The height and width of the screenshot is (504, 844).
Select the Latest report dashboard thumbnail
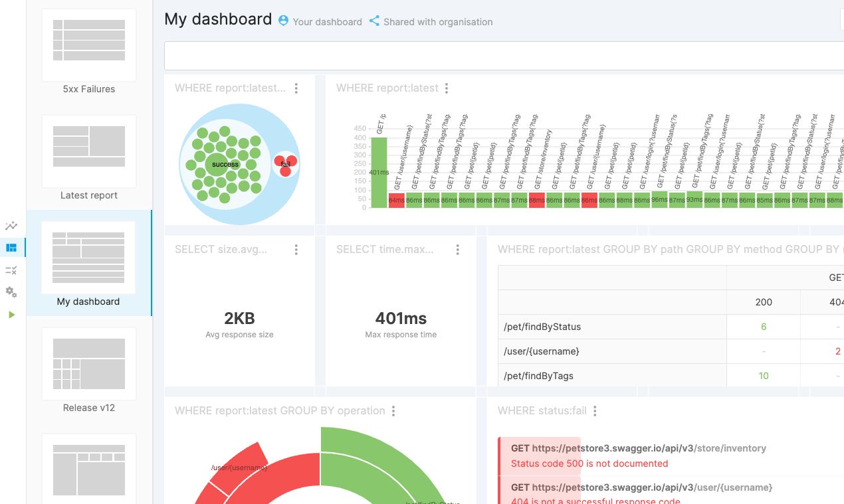(x=89, y=151)
